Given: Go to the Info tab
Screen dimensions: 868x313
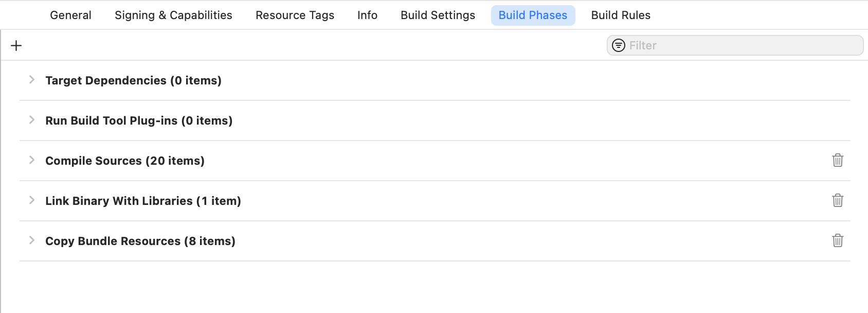Looking at the screenshot, I should click(x=367, y=15).
